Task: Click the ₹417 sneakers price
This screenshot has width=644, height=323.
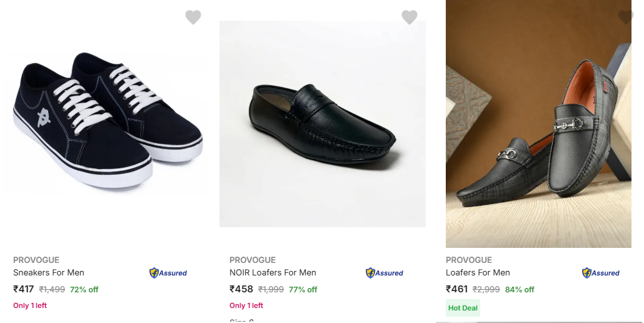Action: [24, 289]
